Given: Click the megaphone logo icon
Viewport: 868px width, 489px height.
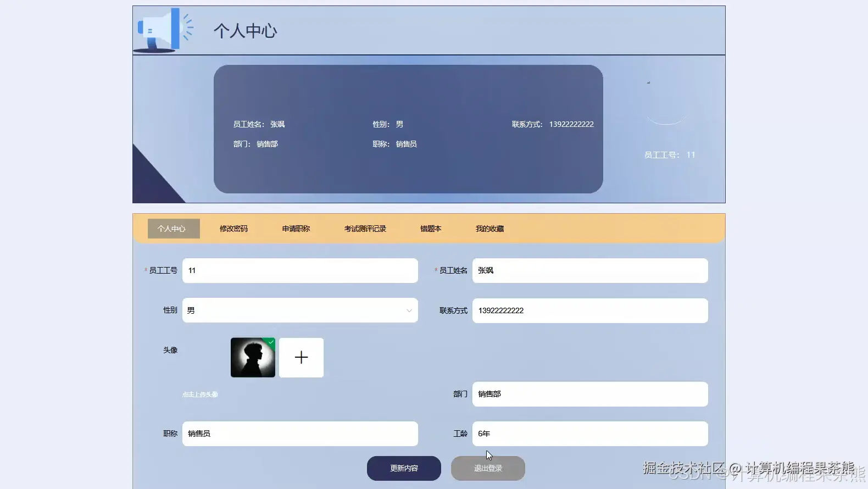Looking at the screenshot, I should (164, 30).
